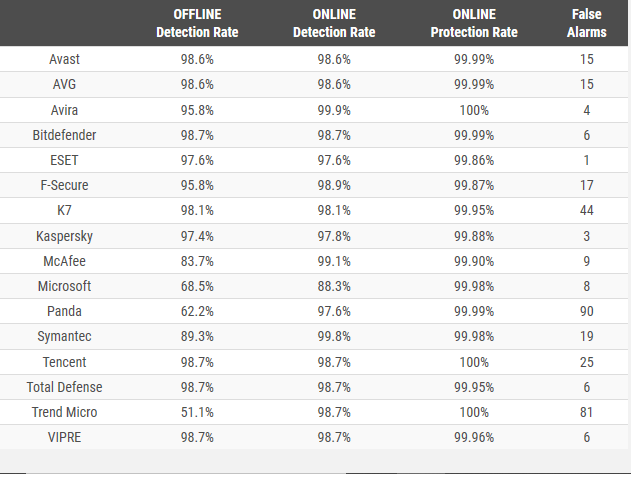Select the Bitdefender row label
Viewport: 631px width, 492px height.
65,135
